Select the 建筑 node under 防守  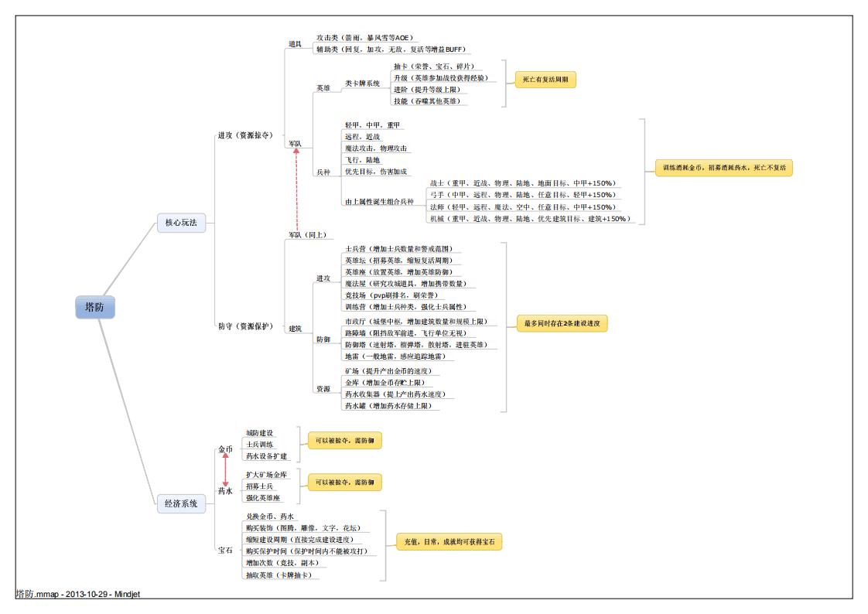295,329
